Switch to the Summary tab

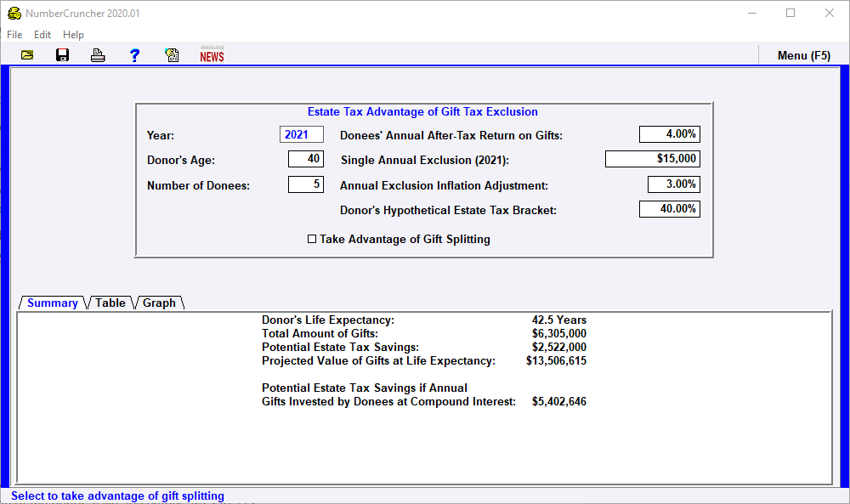53,303
